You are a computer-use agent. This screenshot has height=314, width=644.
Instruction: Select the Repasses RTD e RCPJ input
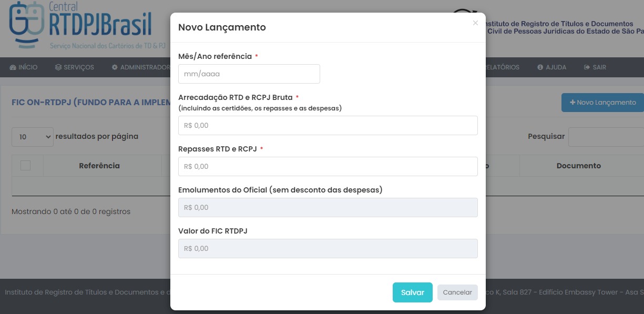(x=328, y=166)
